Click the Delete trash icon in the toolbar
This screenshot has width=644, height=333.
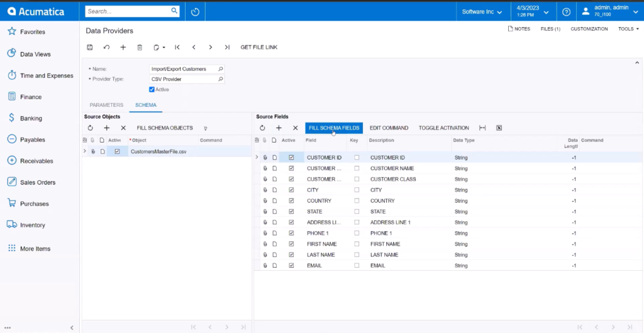pyautogui.click(x=140, y=47)
